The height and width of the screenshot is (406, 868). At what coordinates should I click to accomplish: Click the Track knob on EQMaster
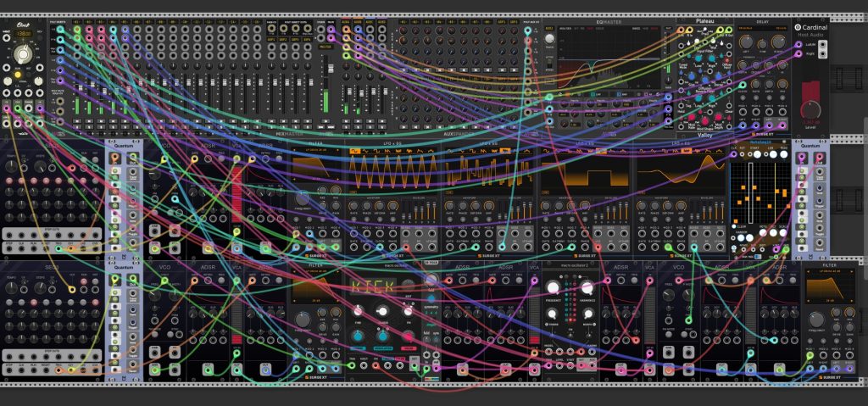tap(549, 38)
